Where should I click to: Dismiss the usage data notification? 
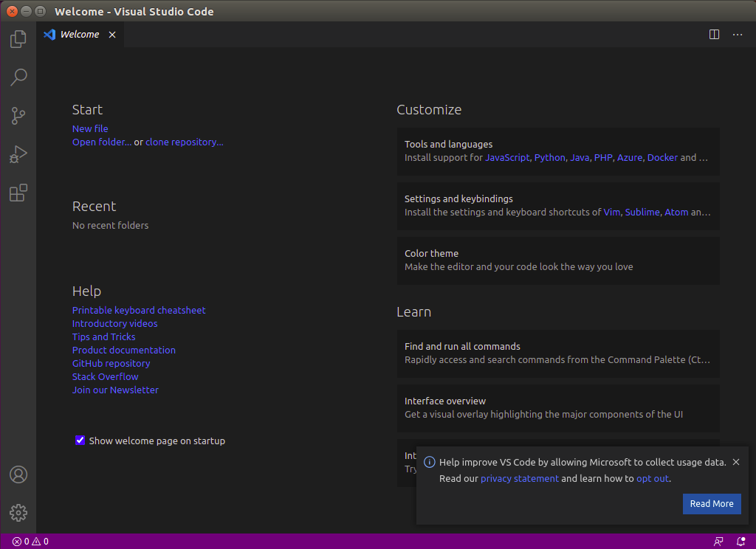click(736, 462)
